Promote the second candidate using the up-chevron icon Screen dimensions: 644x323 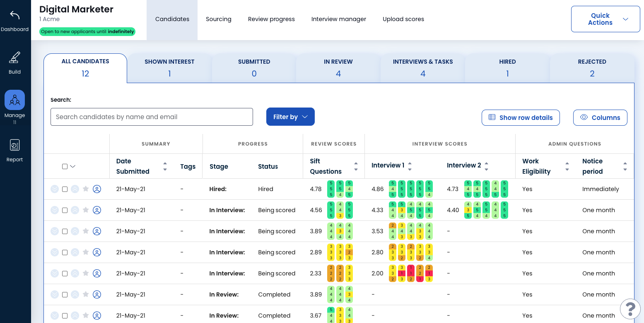[75, 210]
